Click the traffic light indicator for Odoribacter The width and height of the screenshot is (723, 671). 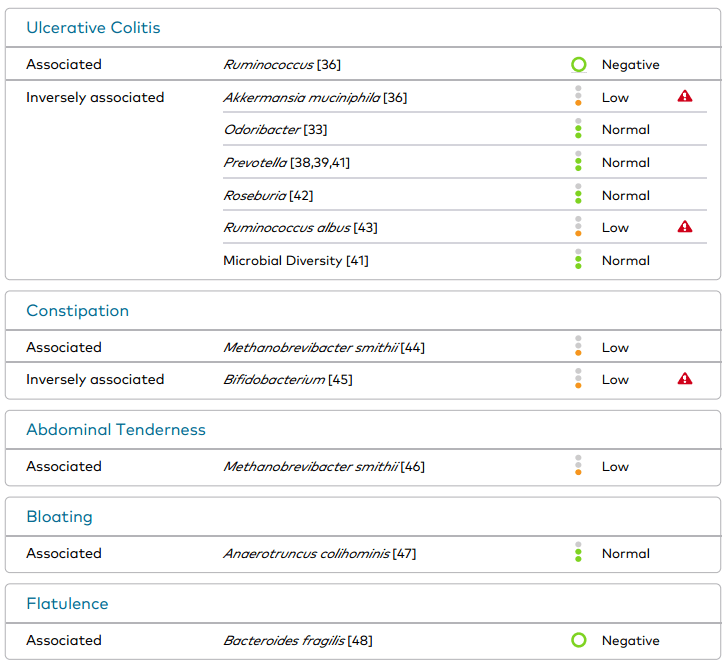click(578, 129)
